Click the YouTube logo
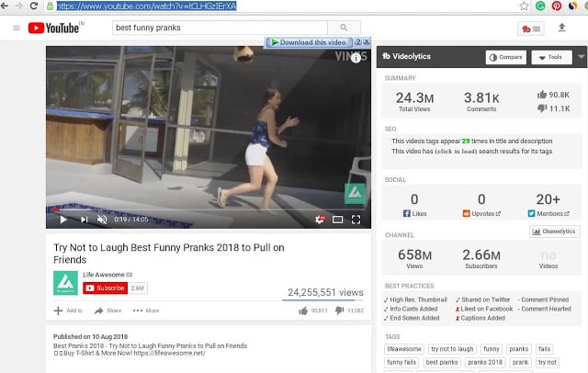Image resolution: width=588 pixels, height=373 pixels. pyautogui.click(x=55, y=28)
